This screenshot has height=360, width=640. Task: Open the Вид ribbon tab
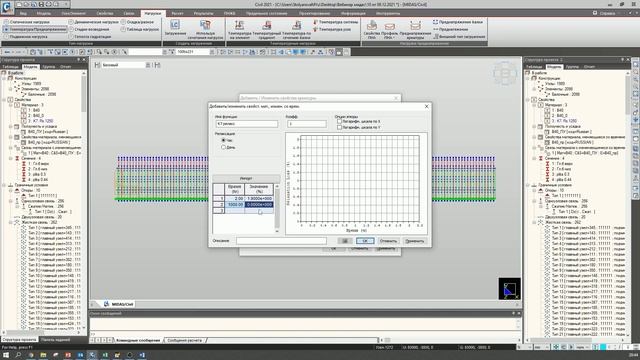[23, 13]
